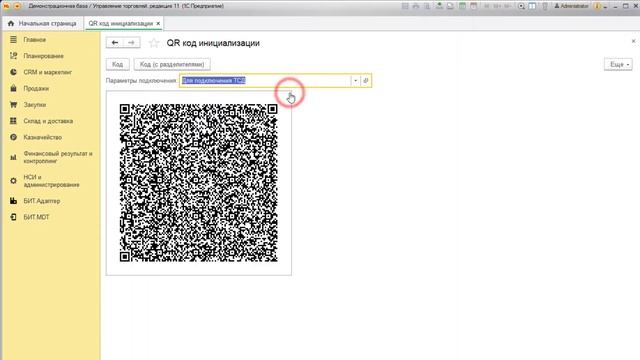Open the yellow info icon in title bar
Screen dimensions: 640x360
click(597, 6)
